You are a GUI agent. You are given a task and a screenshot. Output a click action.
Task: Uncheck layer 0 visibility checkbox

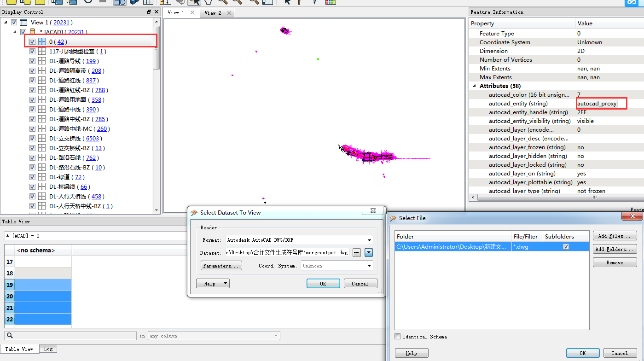(32, 41)
